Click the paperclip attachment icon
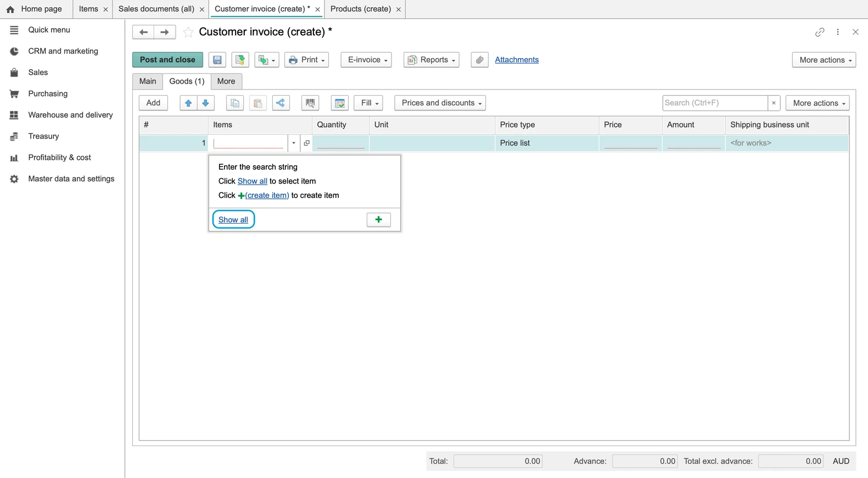The height and width of the screenshot is (478, 868). [x=479, y=60]
